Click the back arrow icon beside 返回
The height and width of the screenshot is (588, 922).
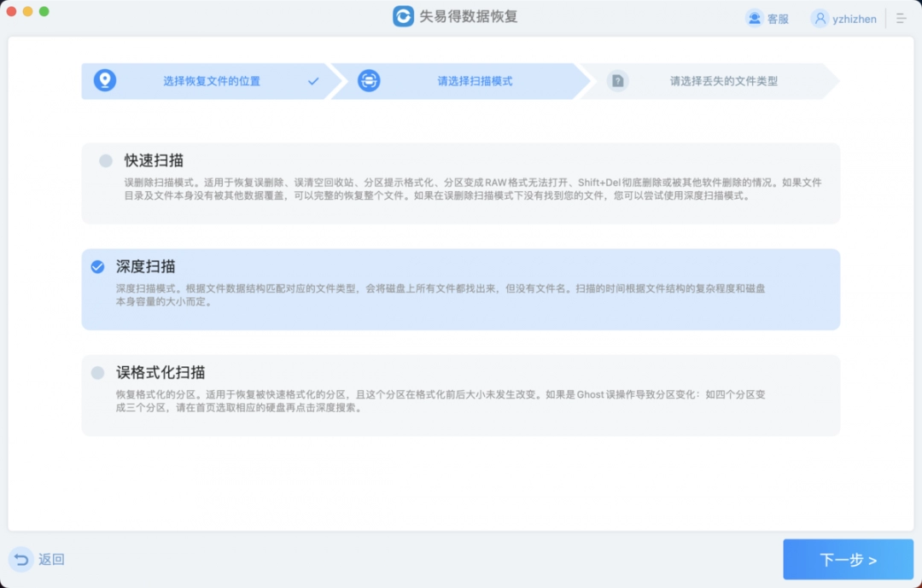tap(22, 559)
